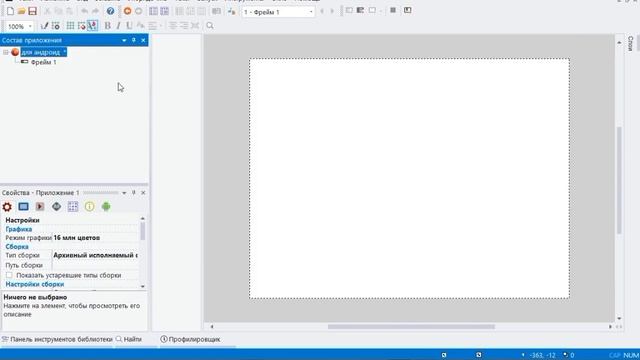
Task: Click the white frame canvas area
Action: [409, 178]
